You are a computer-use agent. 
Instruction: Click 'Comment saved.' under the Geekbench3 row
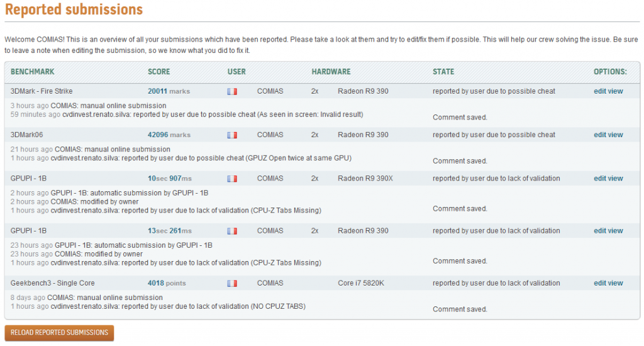pos(460,310)
